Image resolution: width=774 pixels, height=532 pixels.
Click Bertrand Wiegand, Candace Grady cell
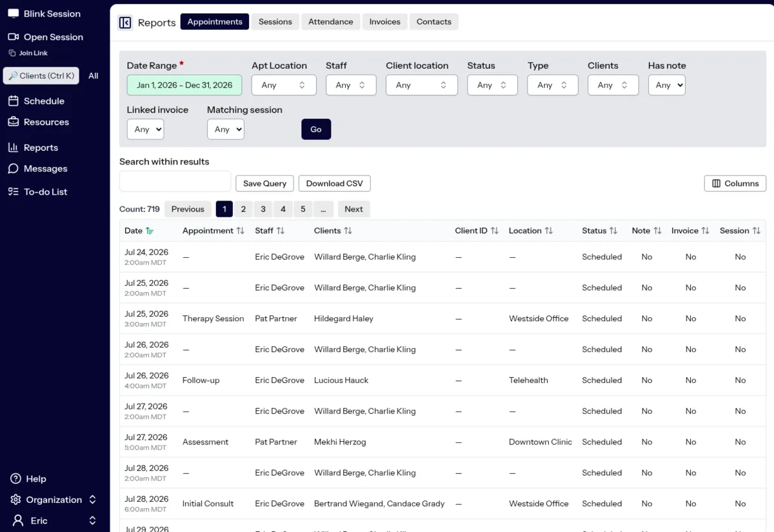click(x=379, y=504)
